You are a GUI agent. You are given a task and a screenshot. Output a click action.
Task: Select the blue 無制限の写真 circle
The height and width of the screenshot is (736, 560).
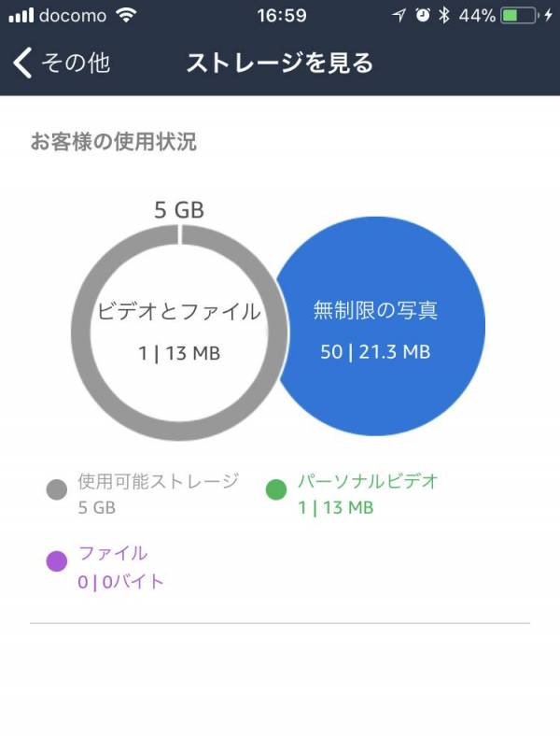click(x=380, y=326)
